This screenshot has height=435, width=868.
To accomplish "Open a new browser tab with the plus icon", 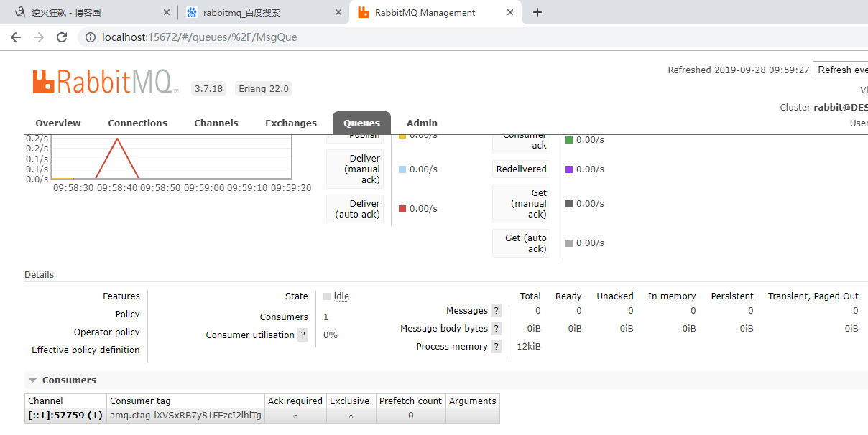I will [x=537, y=12].
